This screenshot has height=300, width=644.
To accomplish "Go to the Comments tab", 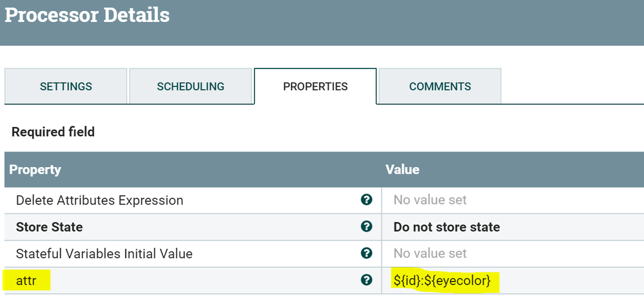I will [x=440, y=86].
